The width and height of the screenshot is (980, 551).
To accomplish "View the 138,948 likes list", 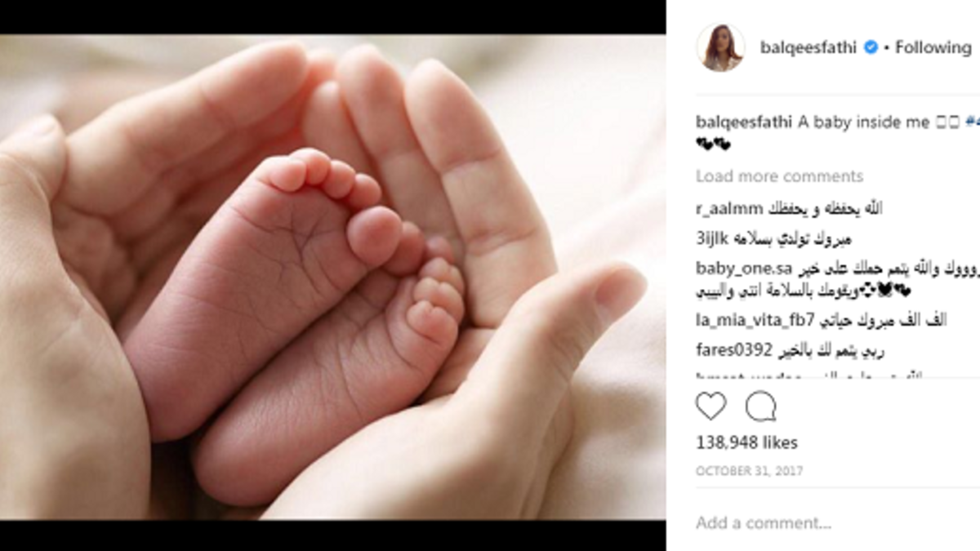I will 746,443.
